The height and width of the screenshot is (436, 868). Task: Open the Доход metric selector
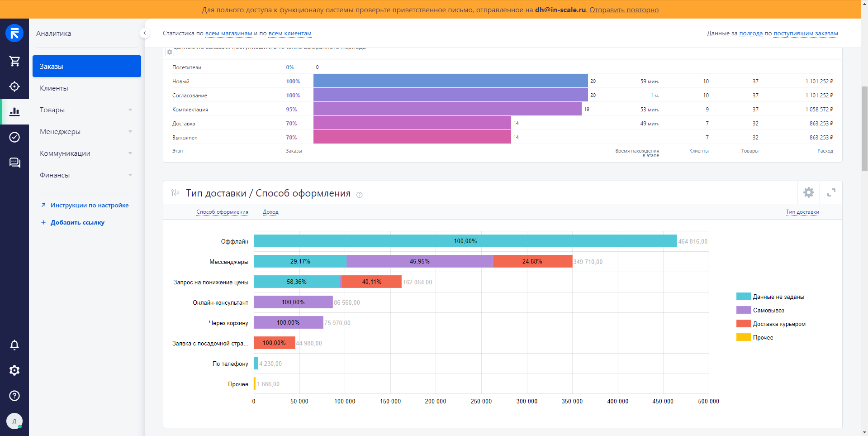pyautogui.click(x=270, y=212)
